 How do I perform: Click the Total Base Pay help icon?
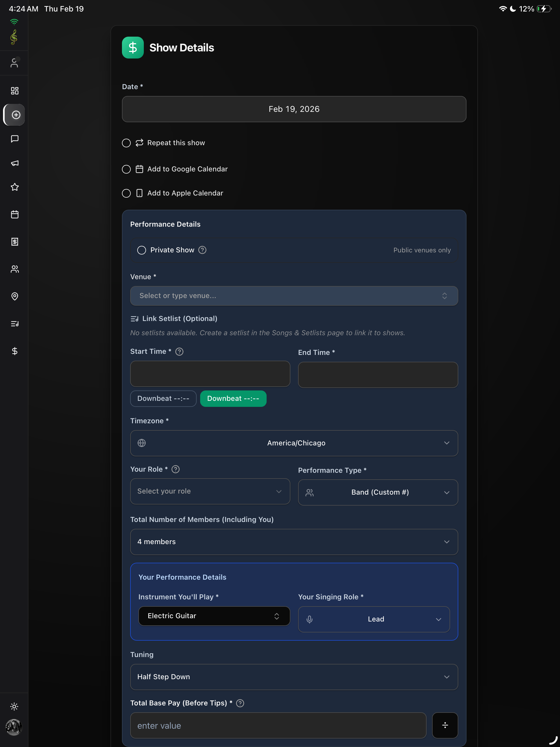[240, 703]
